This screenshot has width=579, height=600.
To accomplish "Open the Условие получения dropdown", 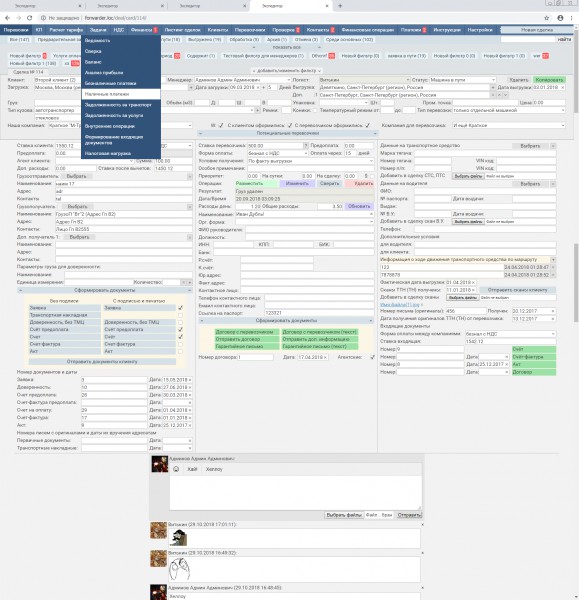I will click(310, 161).
